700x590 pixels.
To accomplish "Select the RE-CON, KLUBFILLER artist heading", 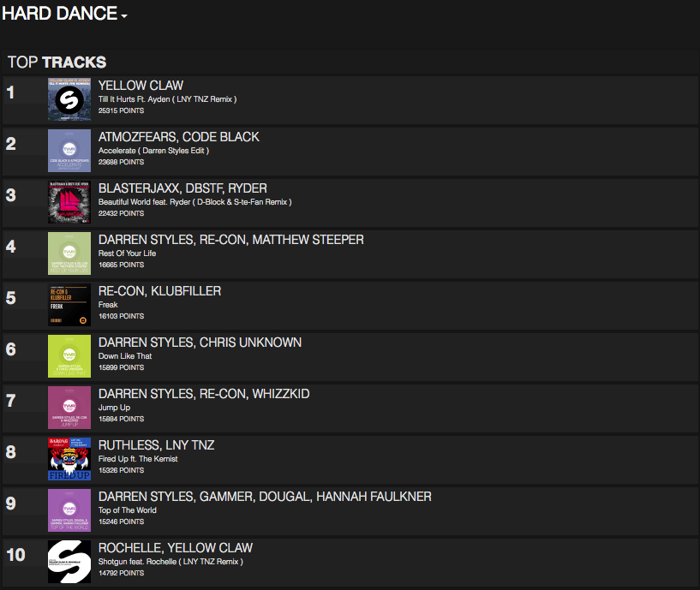I will pyautogui.click(x=159, y=291).
